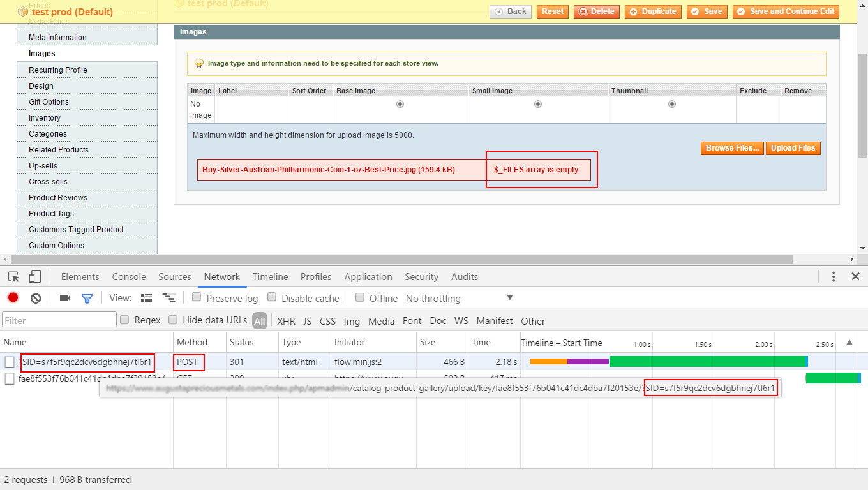Enable the Preserve log checkbox

198,298
